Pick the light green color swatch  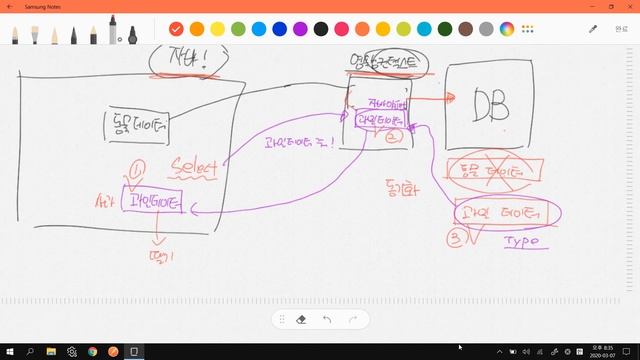[x=238, y=29]
